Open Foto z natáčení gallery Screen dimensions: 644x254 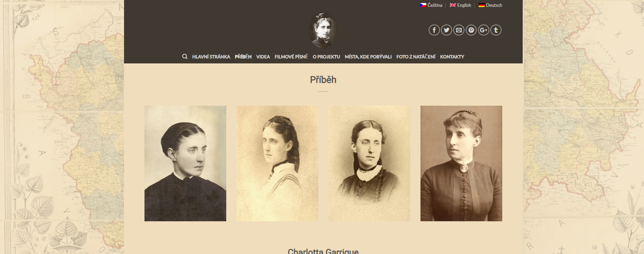(416, 57)
